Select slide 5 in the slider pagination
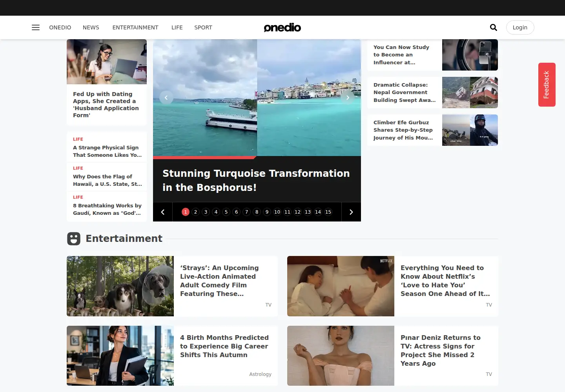 226,212
